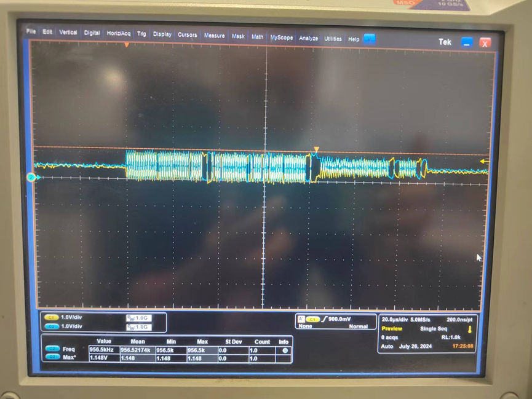Click the trigger level arrow at right edge

485,162
